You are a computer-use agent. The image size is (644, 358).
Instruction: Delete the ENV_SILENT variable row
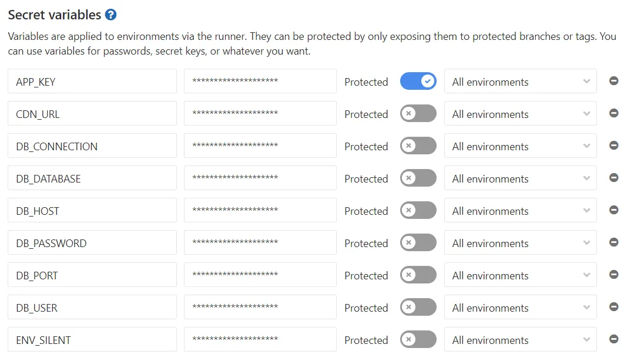click(613, 339)
